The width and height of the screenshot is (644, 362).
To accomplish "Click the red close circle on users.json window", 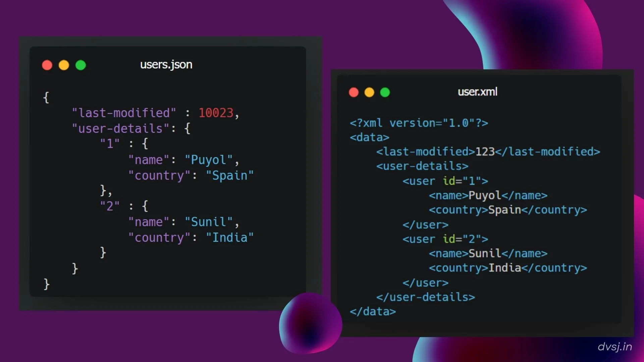I will (47, 65).
